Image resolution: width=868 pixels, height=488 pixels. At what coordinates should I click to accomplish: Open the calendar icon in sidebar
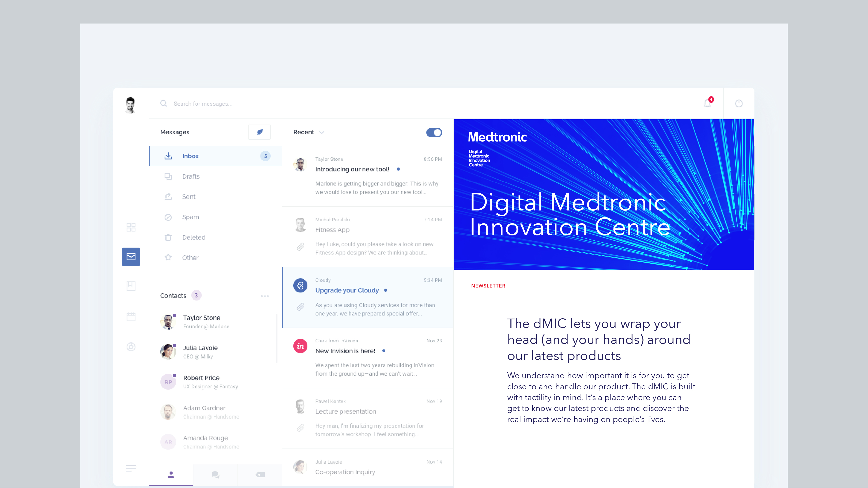(131, 317)
